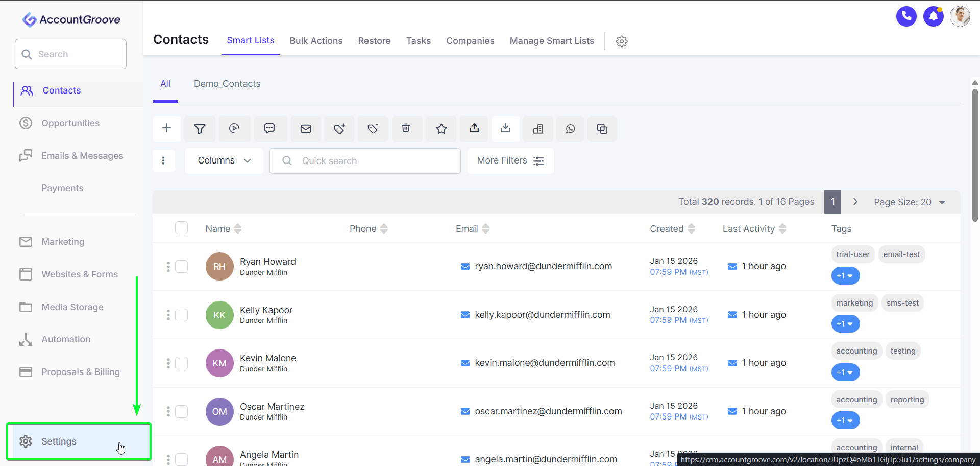Add a new contact with the plus icon

click(x=166, y=128)
